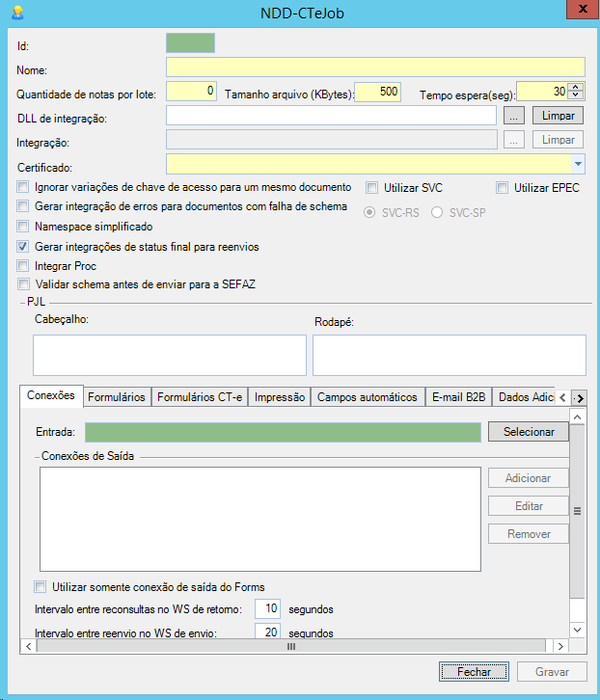Enable Ignorar variações de chave de acesso
The width and height of the screenshot is (600, 700).
click(23, 187)
